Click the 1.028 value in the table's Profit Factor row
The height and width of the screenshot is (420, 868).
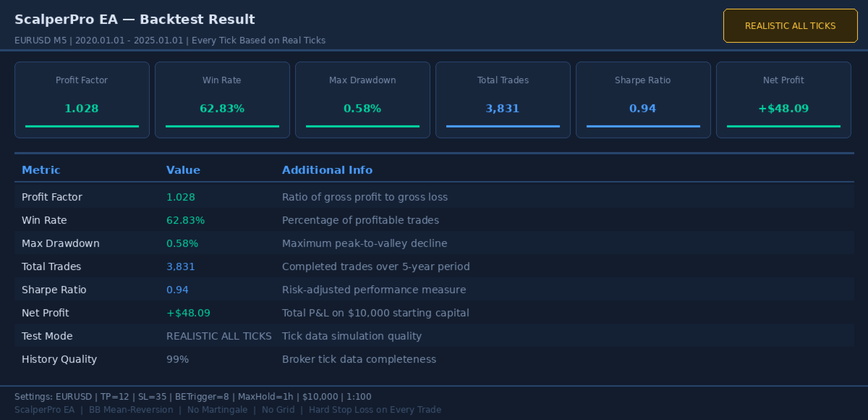181,197
